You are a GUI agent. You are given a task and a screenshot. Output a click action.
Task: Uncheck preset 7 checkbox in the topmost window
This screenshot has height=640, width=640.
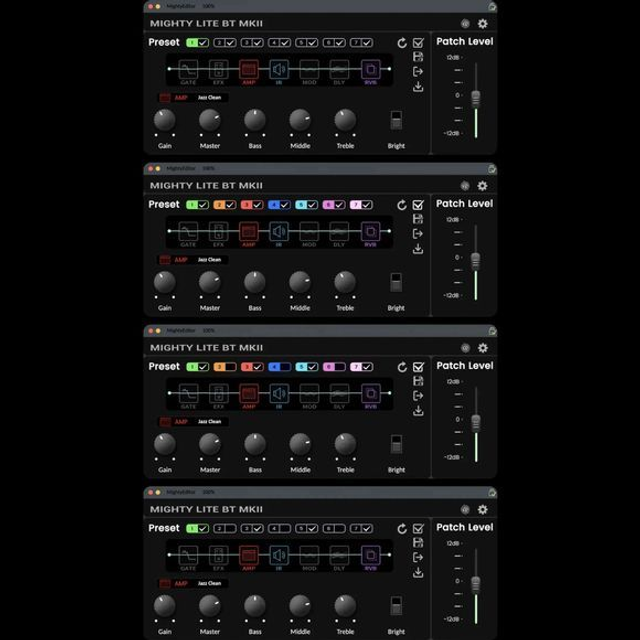[x=367, y=42]
